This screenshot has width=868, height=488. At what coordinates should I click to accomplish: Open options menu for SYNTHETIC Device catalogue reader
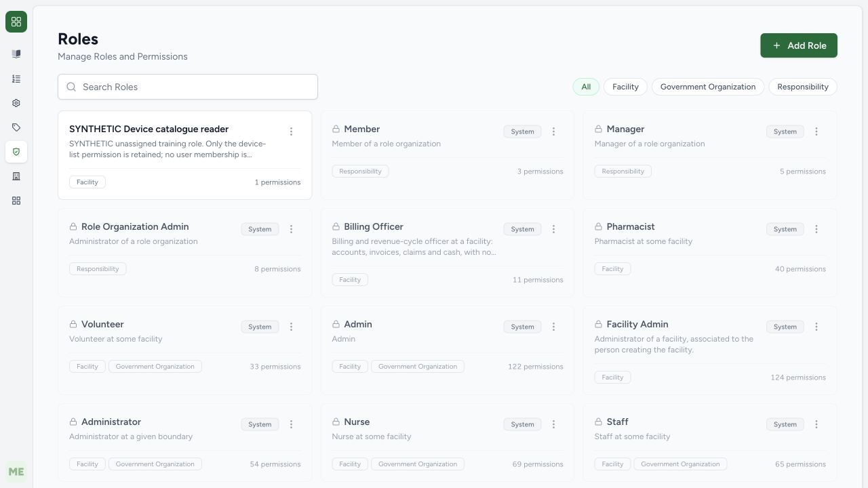291,131
